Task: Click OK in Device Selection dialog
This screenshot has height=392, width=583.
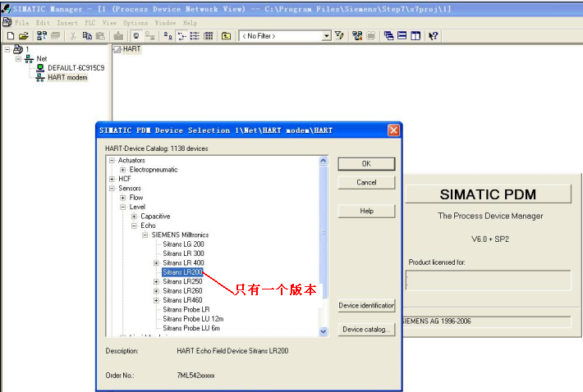Action: tap(366, 164)
